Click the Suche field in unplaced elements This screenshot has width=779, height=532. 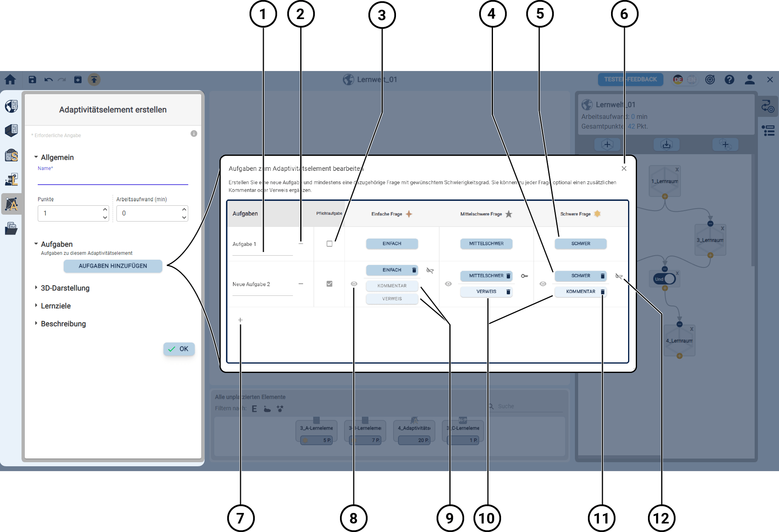(529, 406)
